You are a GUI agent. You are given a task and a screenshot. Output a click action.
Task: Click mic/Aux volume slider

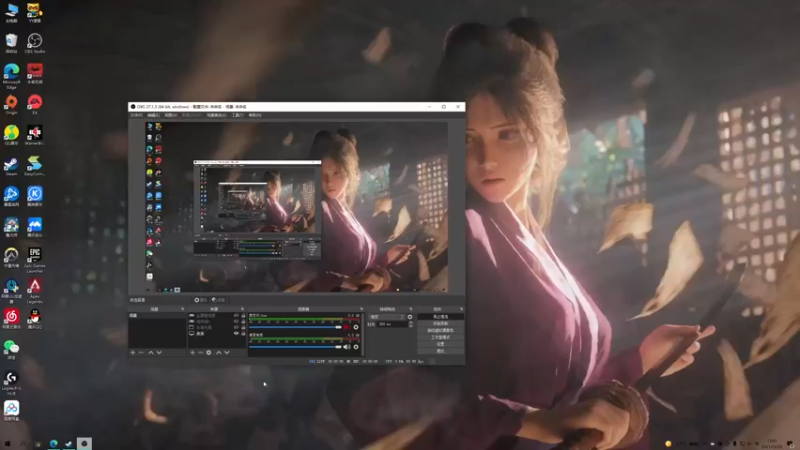[x=295, y=327]
